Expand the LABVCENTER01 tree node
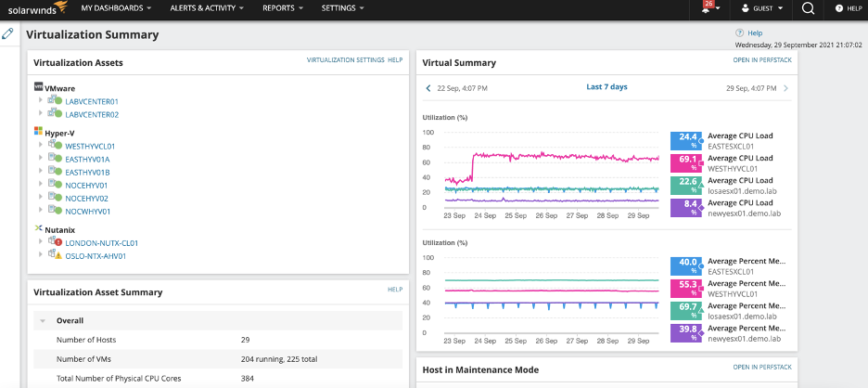Screen dimensions: 868x388 tap(41, 99)
